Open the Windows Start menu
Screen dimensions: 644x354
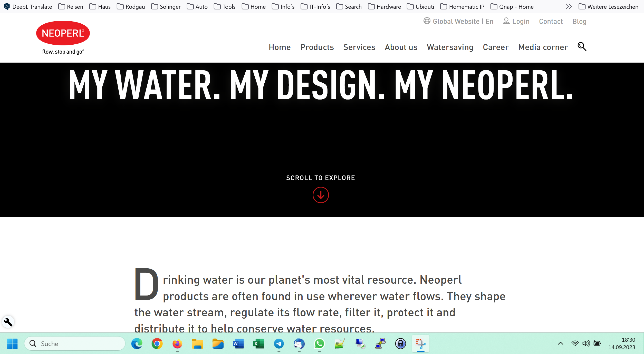pos(12,343)
